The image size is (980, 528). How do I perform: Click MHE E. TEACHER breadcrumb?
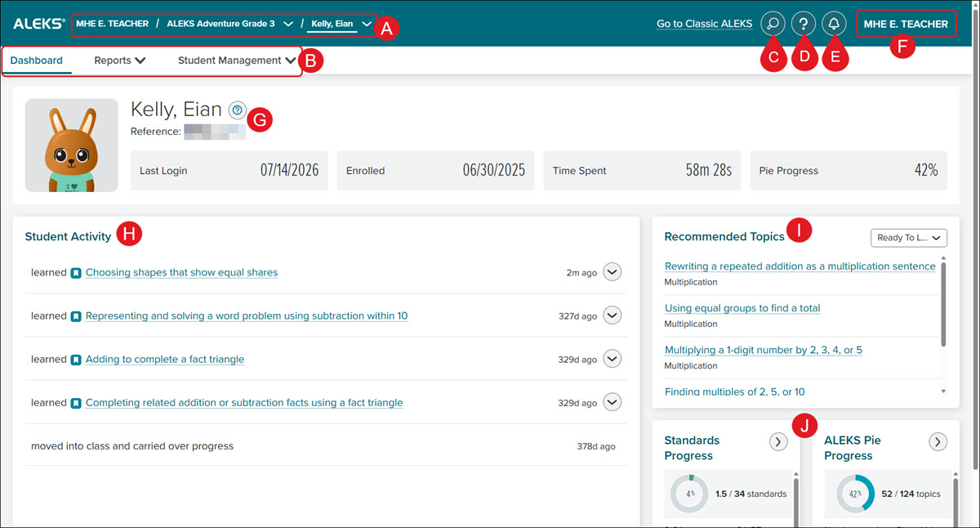point(113,24)
